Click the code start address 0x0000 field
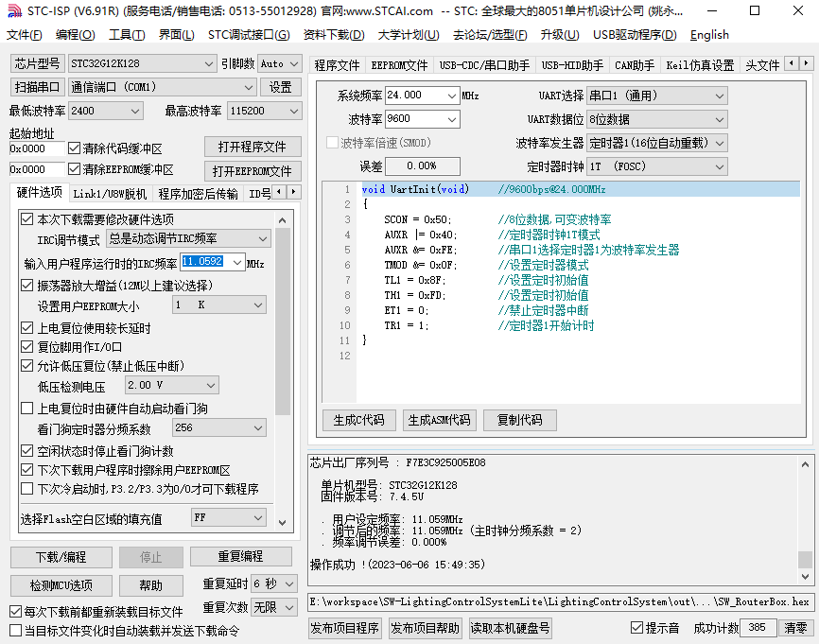The height and width of the screenshot is (644, 819). (37, 148)
